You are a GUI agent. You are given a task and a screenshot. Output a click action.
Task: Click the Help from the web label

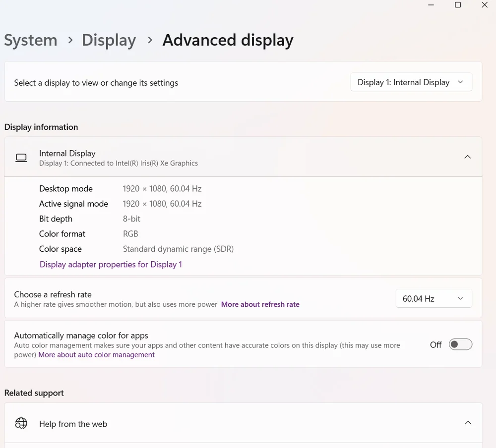click(73, 424)
